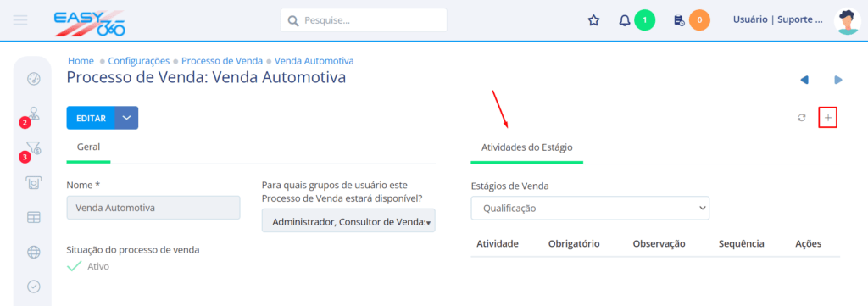Click the Pesquise search field

[364, 20]
